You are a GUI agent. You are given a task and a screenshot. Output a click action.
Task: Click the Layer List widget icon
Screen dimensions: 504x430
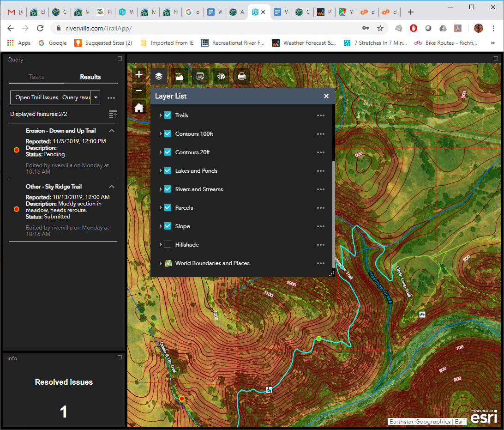pos(159,77)
